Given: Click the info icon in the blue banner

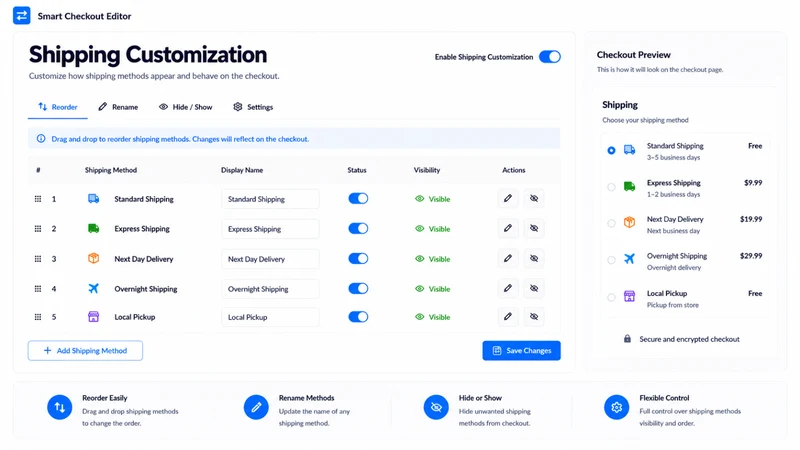Looking at the screenshot, I should coord(41,139).
